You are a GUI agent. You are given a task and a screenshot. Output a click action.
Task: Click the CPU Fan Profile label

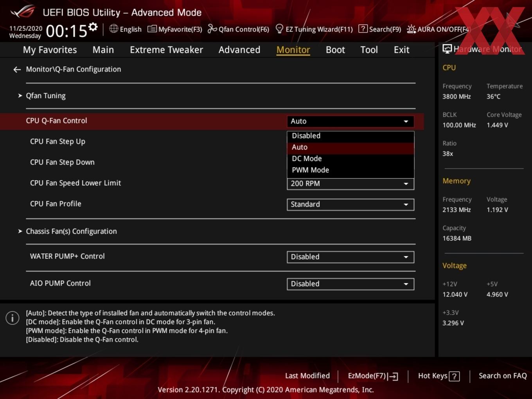point(56,204)
